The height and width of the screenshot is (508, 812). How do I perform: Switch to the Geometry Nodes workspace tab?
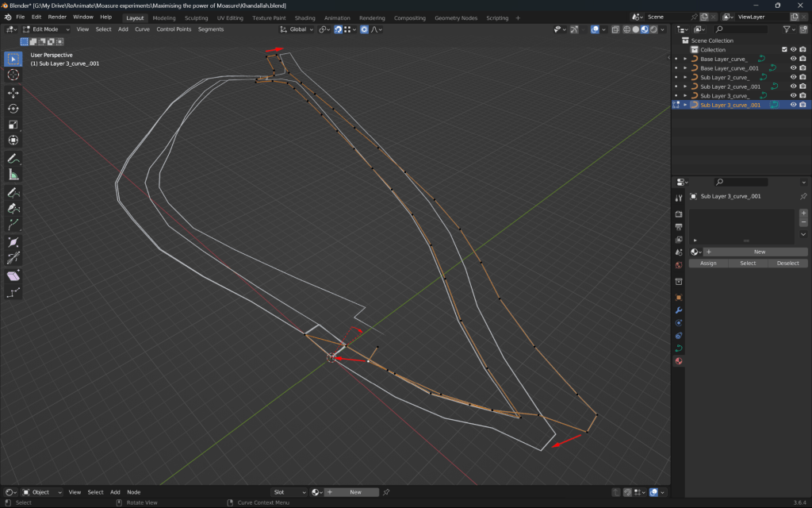point(456,17)
